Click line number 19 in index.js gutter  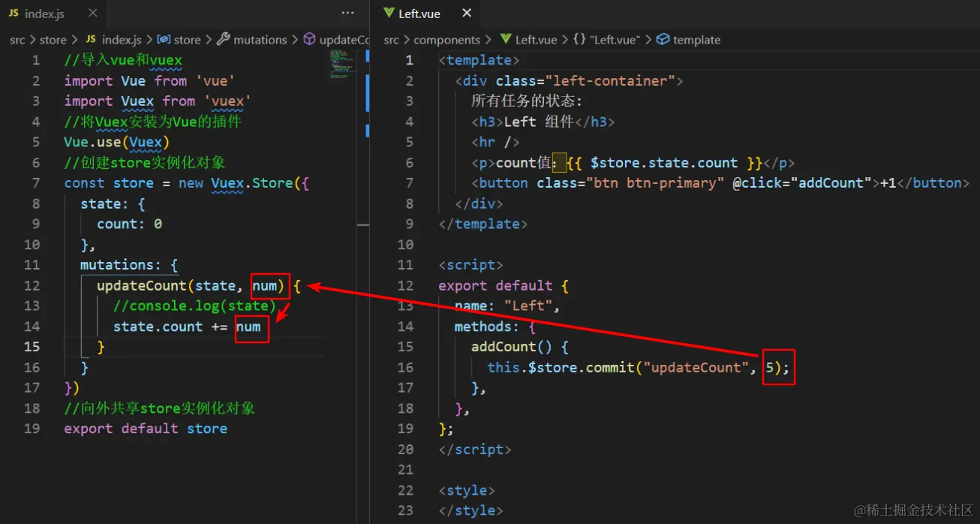pyautogui.click(x=32, y=429)
